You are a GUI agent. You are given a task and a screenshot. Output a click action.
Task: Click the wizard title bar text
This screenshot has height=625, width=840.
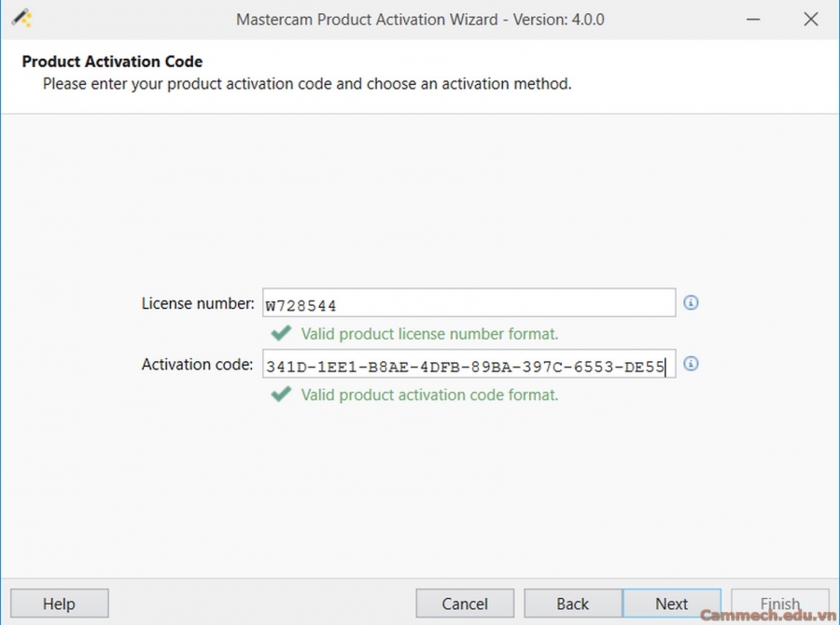419,19
